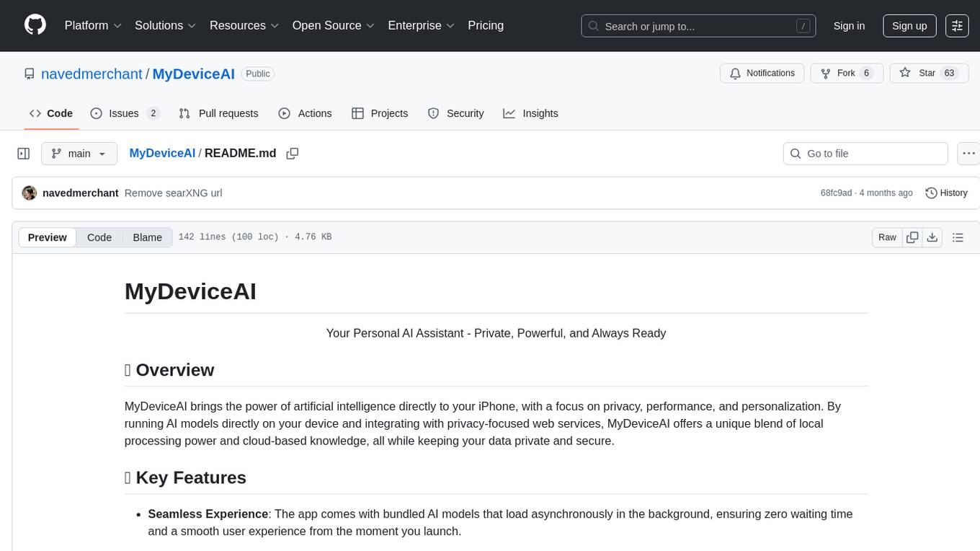980x551 pixels.
Task: Open the Security tab
Action: 455,113
